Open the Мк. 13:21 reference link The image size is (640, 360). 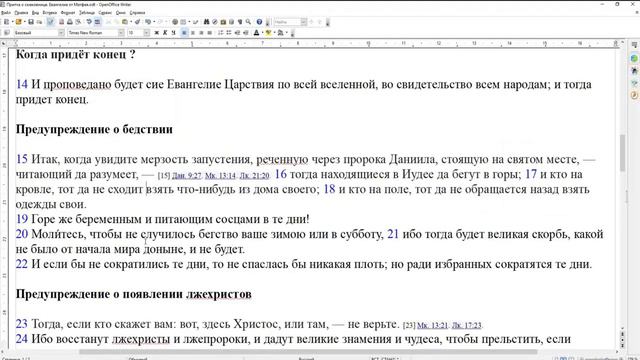click(x=432, y=325)
